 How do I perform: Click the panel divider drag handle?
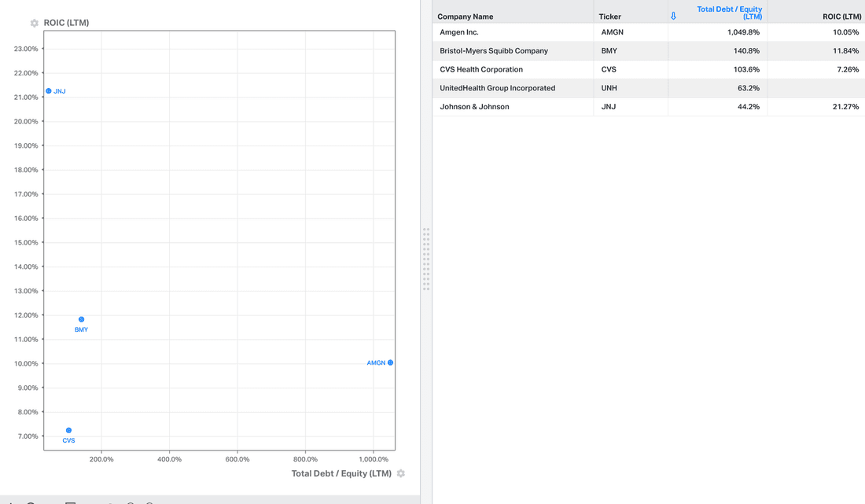point(426,259)
